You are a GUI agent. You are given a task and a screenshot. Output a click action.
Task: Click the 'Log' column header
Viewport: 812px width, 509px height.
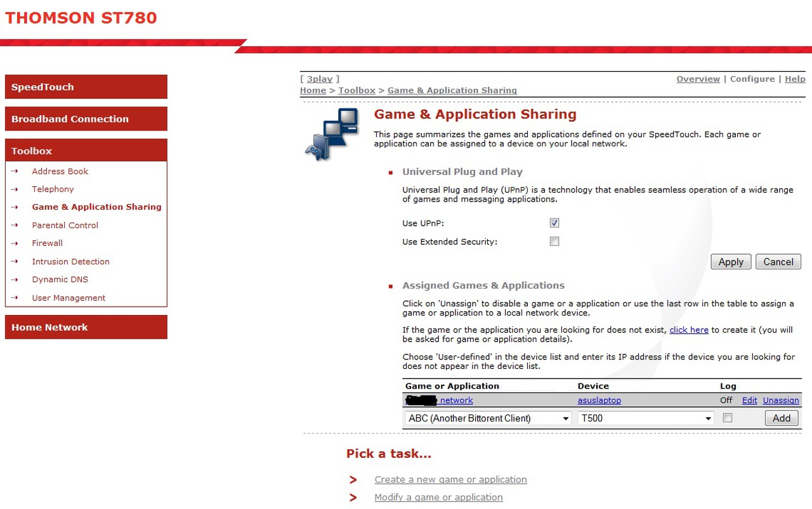click(728, 386)
